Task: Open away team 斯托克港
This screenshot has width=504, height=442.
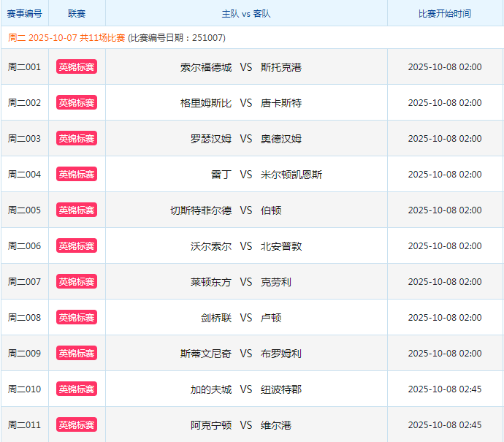Action: (281, 67)
